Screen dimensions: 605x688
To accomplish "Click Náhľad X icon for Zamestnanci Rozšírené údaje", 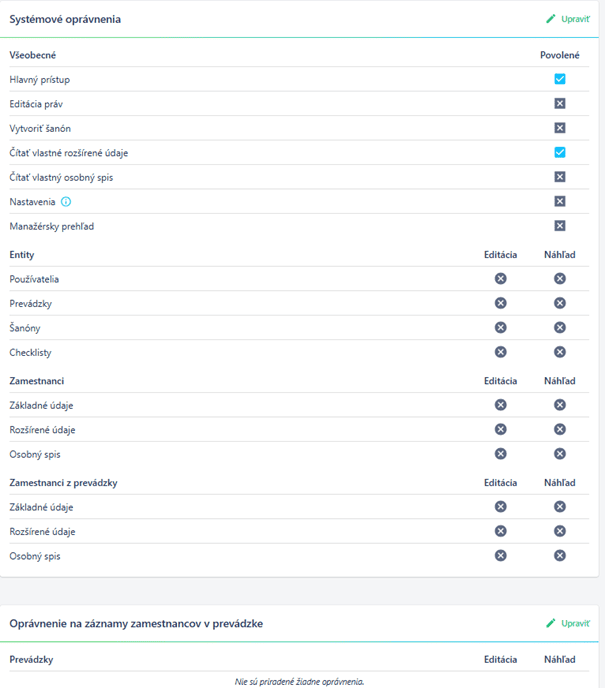I will [560, 430].
